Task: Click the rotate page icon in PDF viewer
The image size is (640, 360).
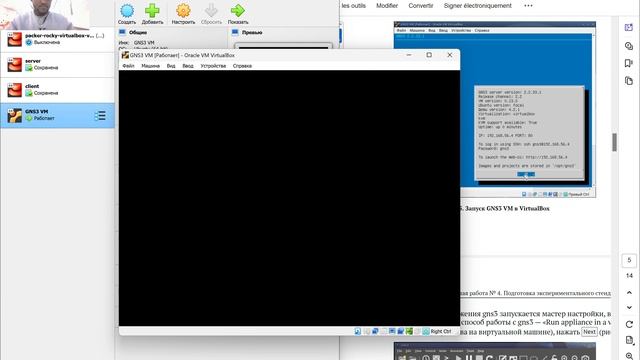Action: point(629,324)
